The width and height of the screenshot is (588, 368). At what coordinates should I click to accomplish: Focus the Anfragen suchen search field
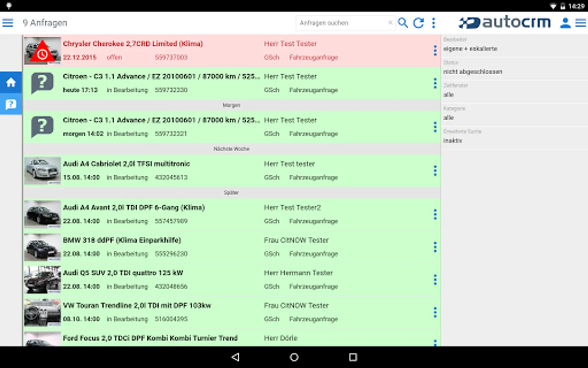[345, 23]
